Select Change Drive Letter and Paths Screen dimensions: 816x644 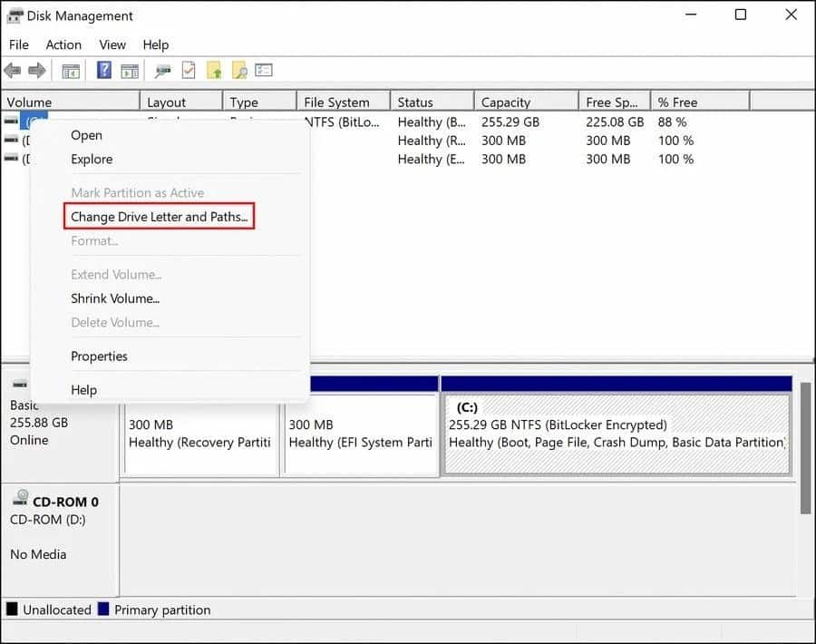[160, 216]
